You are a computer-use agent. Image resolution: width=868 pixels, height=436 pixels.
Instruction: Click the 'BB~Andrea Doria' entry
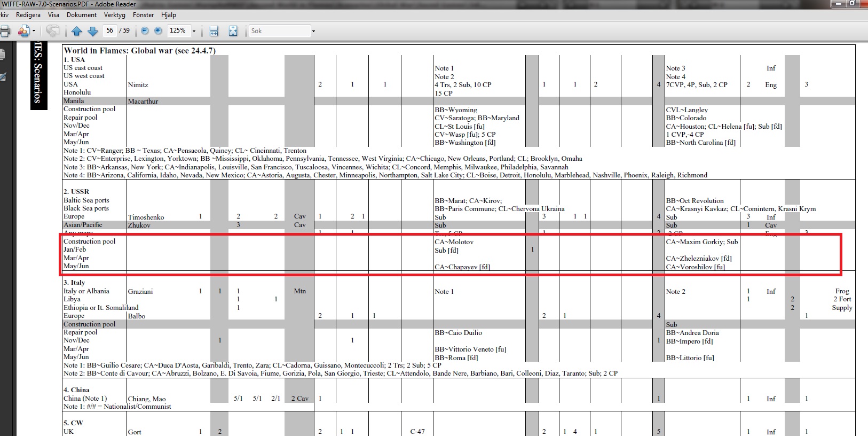click(692, 332)
